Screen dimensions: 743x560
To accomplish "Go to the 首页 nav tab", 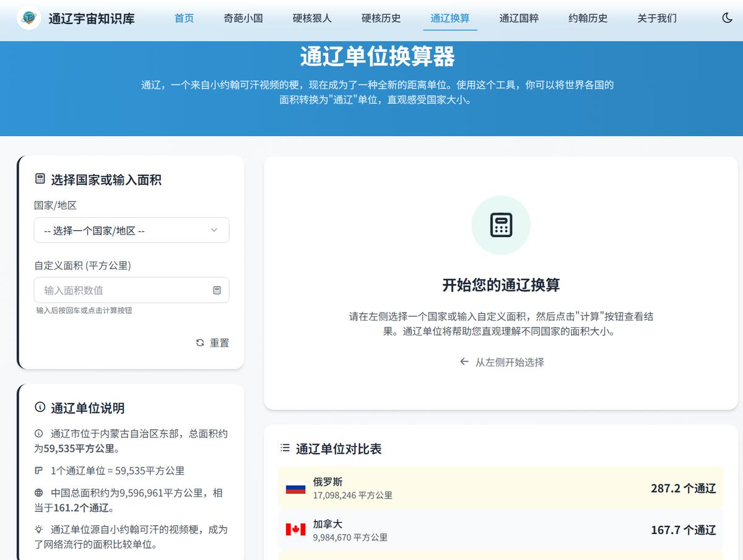I will click(184, 19).
